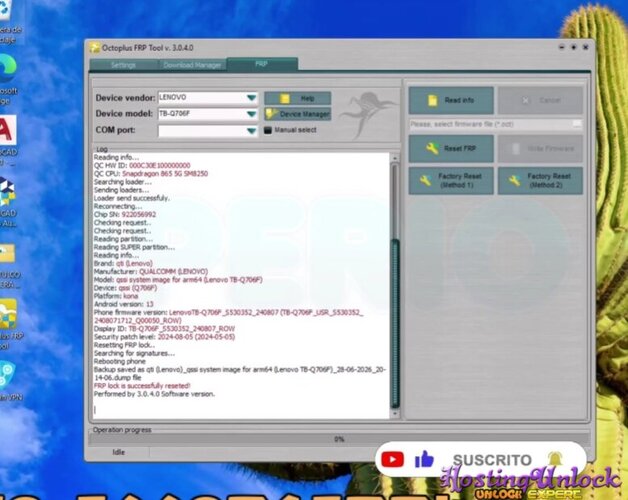Viewport: 628px width, 500px height.
Task: Click the Octoplus FRP Tool title icon
Action: 95,48
